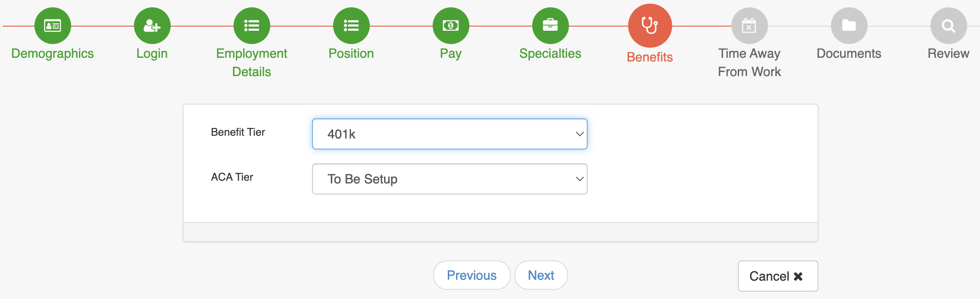Click the Documents folder step icon
Image resolution: width=980 pixels, height=299 pixels.
click(x=848, y=26)
